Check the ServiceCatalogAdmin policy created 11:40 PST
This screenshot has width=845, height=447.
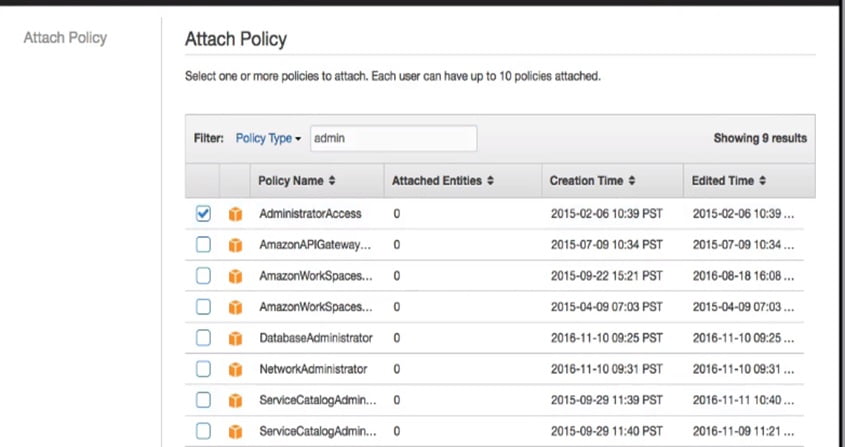coord(203,431)
